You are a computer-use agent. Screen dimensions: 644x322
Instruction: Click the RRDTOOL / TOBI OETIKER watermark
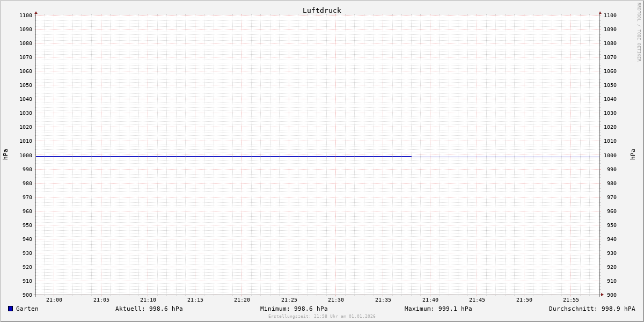639,32
